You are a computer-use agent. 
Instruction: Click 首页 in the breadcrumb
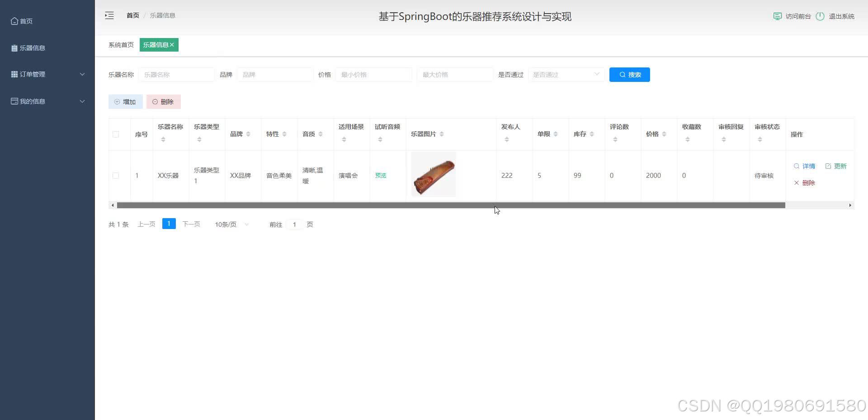[132, 15]
